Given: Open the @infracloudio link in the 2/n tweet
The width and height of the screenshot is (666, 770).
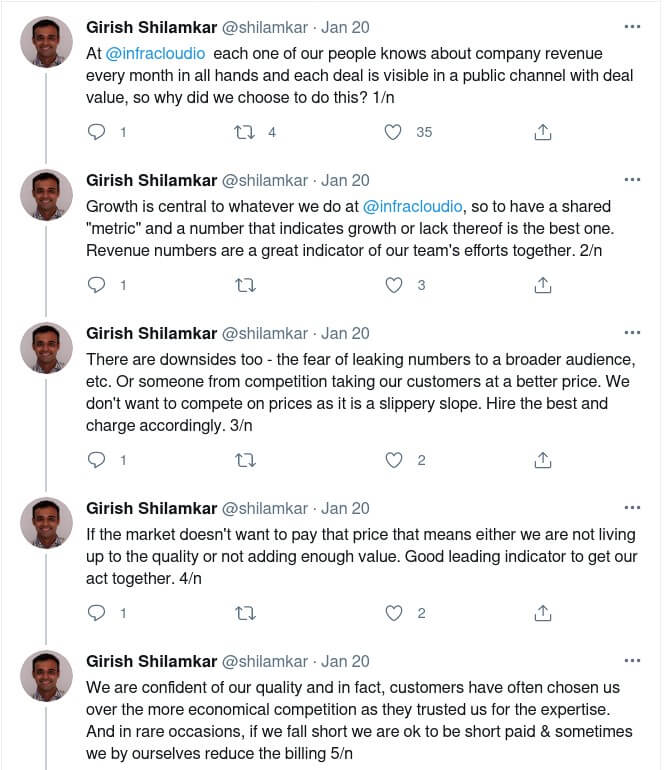Looking at the screenshot, I should tap(413, 206).
